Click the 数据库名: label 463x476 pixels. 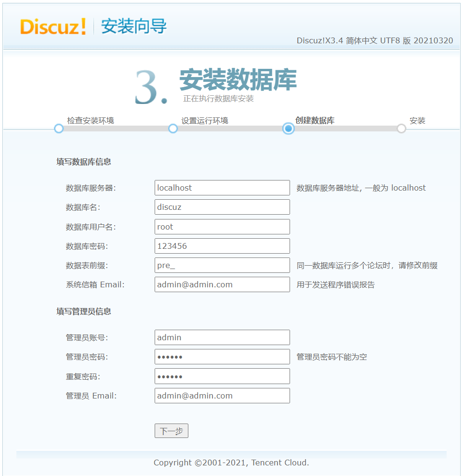[83, 207]
